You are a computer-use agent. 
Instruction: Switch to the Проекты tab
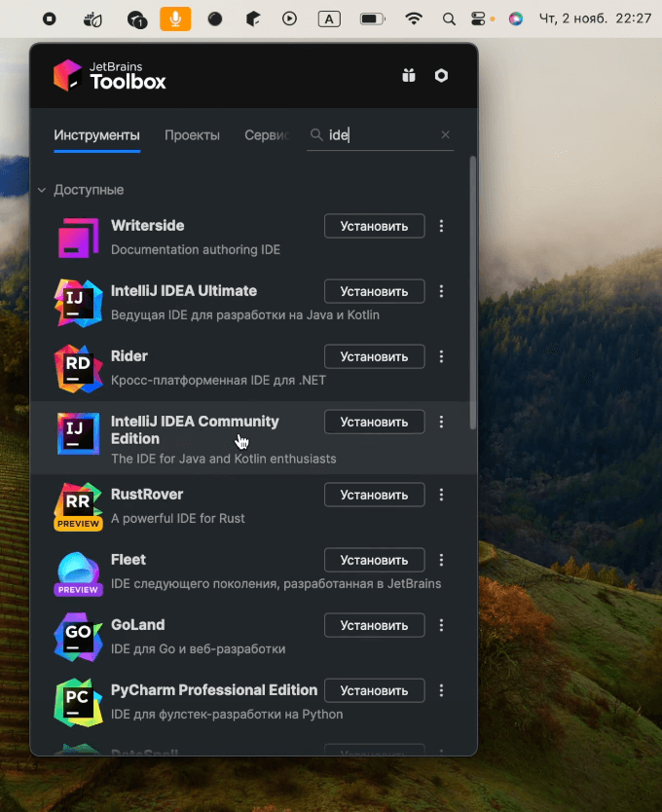click(192, 135)
